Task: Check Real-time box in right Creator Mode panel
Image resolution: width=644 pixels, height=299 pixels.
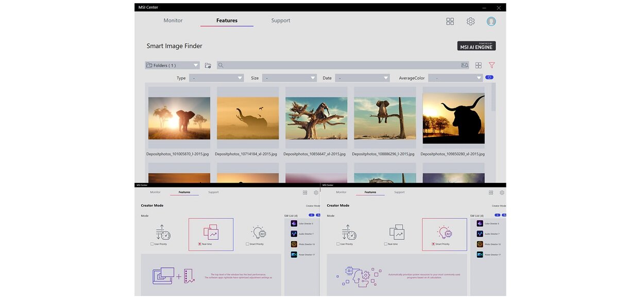Action: click(386, 244)
